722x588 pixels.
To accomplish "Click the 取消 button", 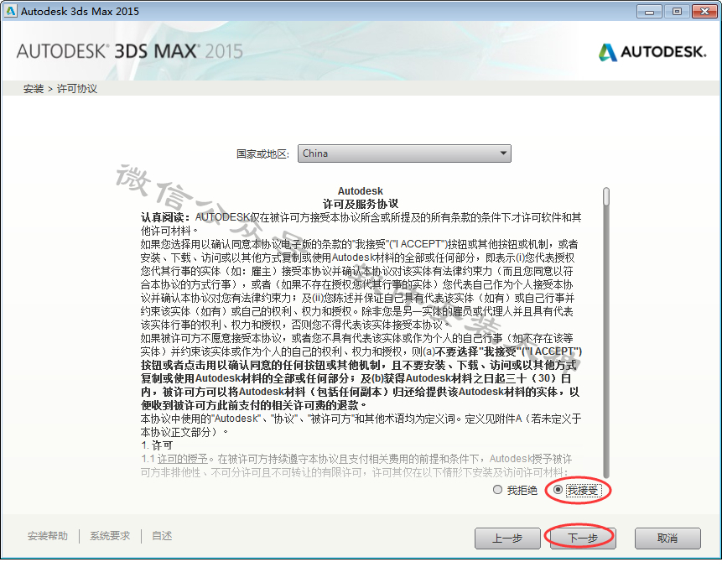I will [x=667, y=538].
